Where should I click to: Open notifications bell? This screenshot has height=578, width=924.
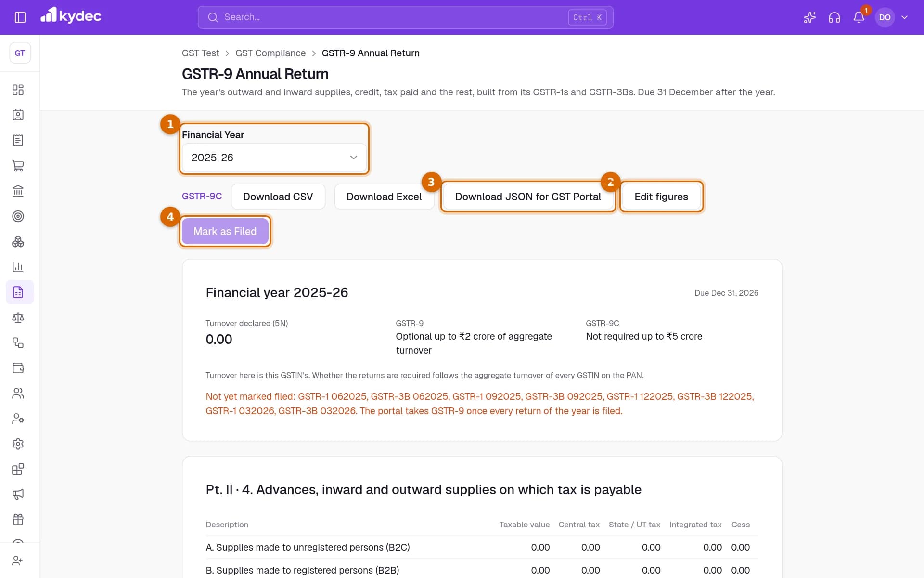[859, 17]
